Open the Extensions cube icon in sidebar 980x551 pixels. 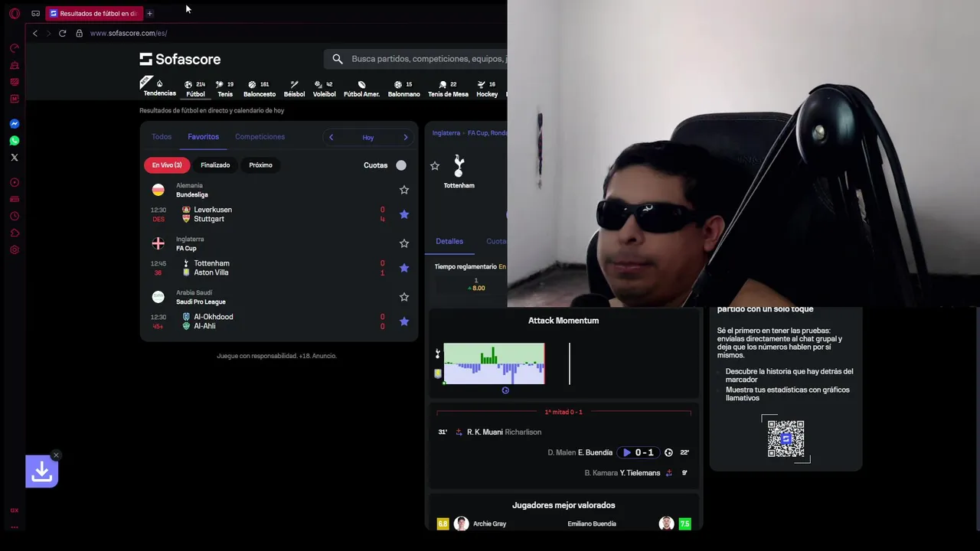(x=14, y=233)
